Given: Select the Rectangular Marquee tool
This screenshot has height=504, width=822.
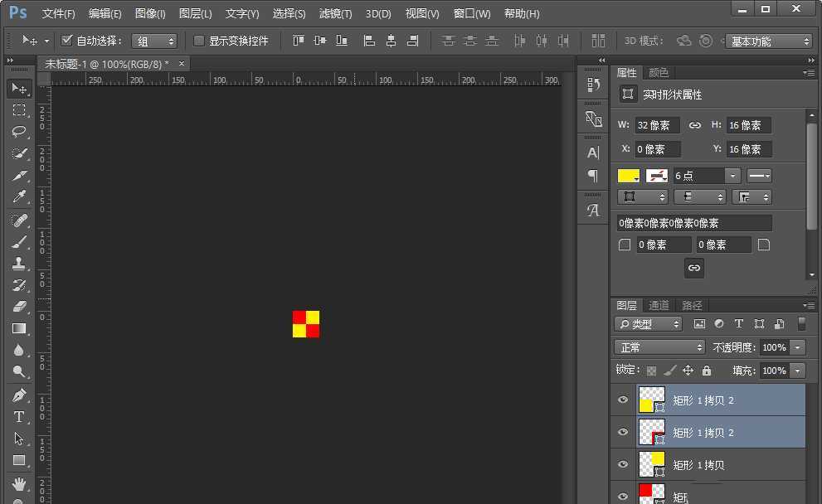Looking at the screenshot, I should coord(19,110).
